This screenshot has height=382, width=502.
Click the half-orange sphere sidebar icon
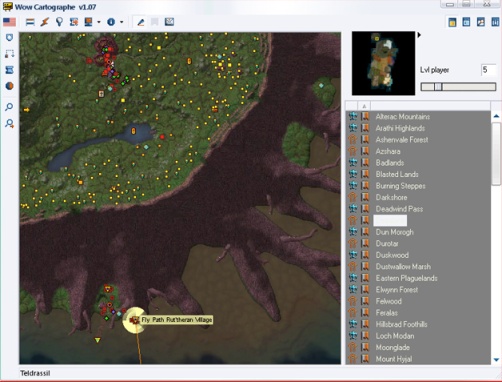pos(9,86)
